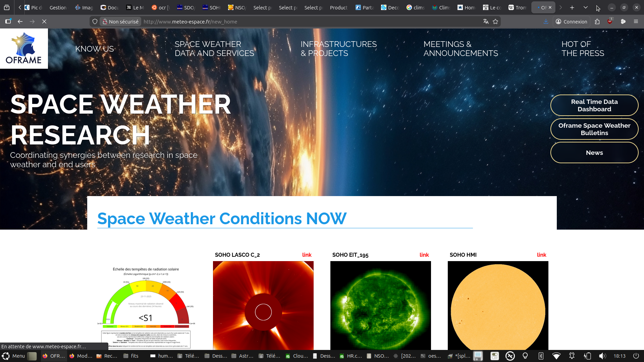Viewport: 644px width, 362px height.
Task: Click the OFRAME logo
Action: [24, 49]
